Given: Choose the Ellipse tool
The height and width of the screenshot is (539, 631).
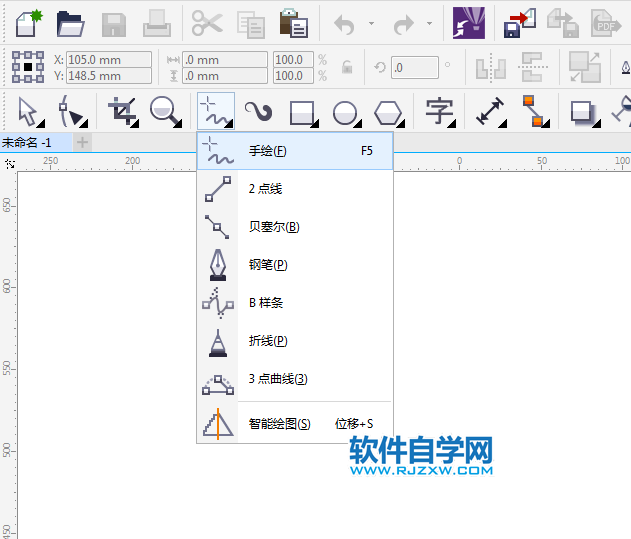Looking at the screenshot, I should pos(345,111).
